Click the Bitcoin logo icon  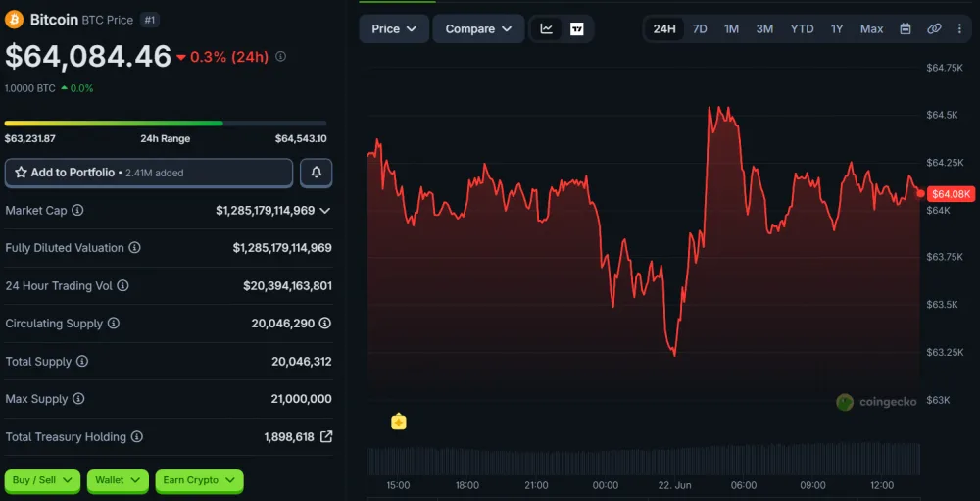coord(14,20)
